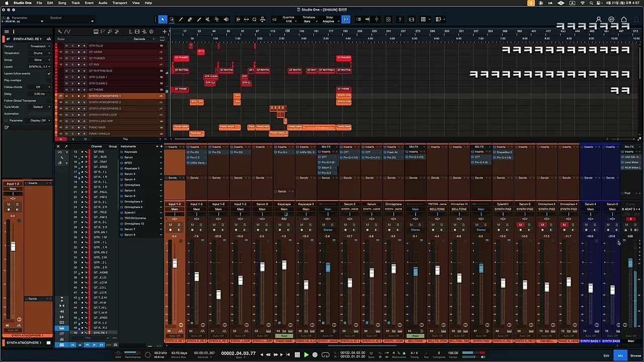Mute the SYNTH ATMOSPHERE 1 track
Image resolution: width=644 pixels, height=362 pixels.
point(66,96)
